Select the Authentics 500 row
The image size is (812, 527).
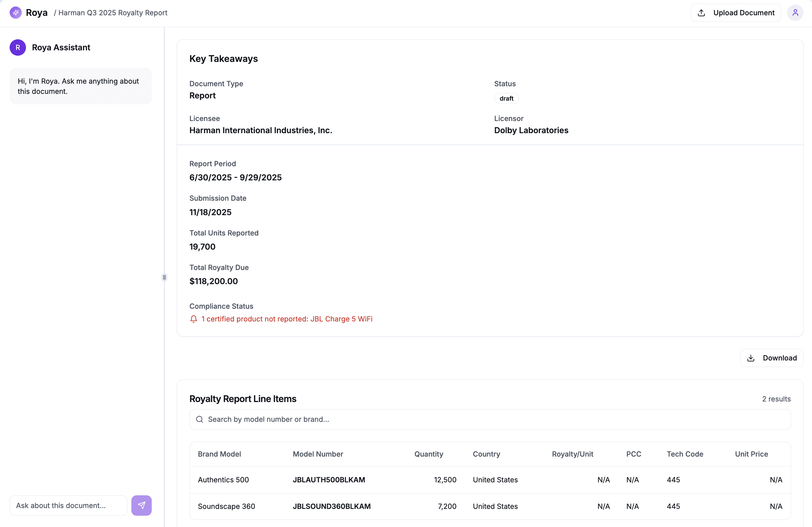(490, 480)
